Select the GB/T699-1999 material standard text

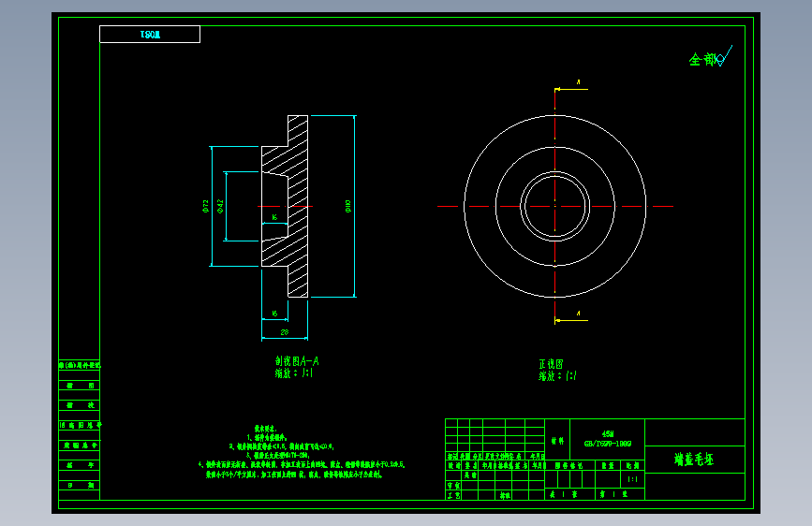coord(608,444)
